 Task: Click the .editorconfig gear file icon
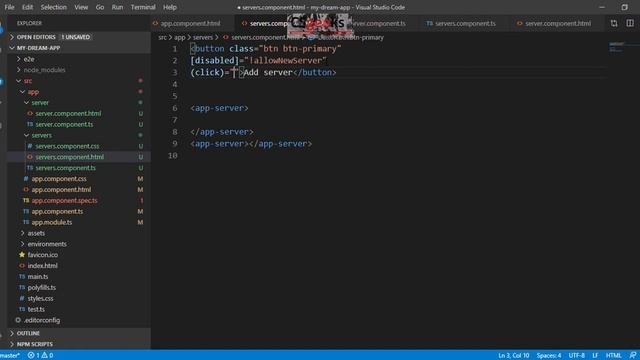coord(18,320)
